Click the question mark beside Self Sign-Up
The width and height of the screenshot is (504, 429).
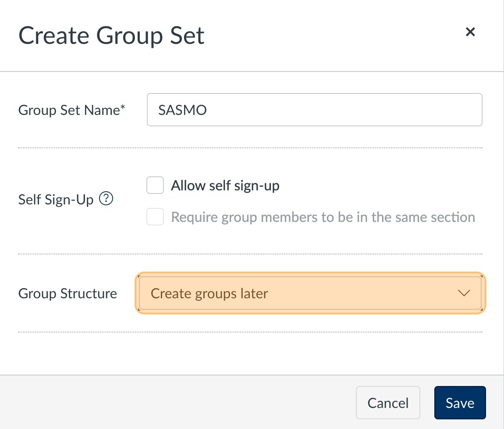(x=106, y=198)
